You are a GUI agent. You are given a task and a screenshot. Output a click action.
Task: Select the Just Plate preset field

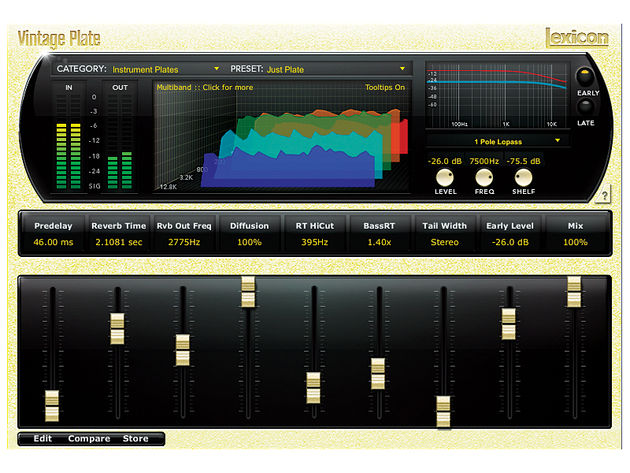[285, 70]
